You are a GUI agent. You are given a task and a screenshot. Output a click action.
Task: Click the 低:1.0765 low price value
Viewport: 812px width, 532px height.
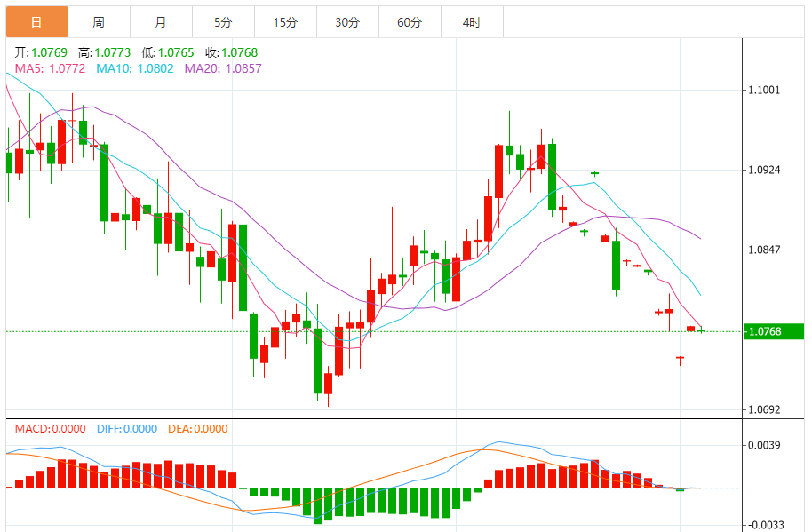(x=168, y=52)
